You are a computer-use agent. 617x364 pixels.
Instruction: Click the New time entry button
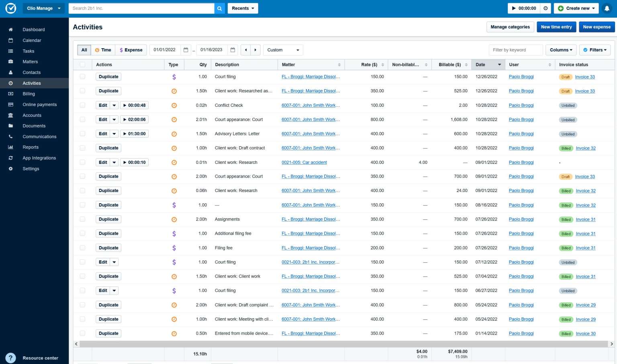[556, 27]
